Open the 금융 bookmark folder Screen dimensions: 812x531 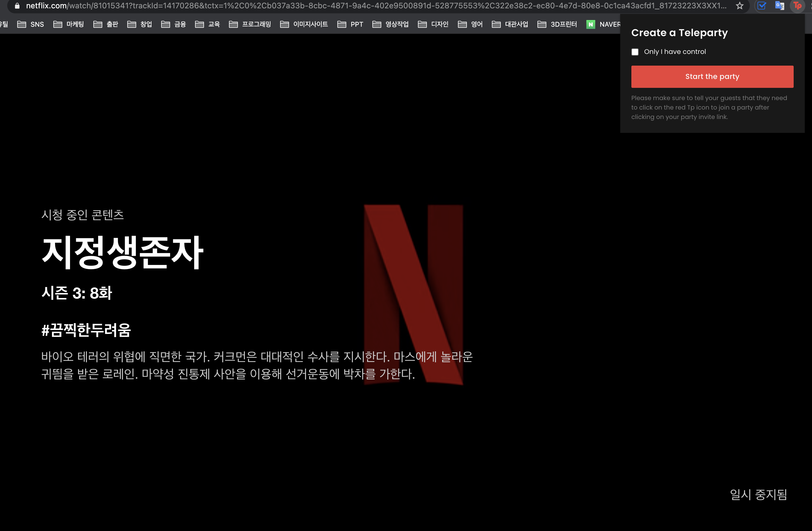point(173,24)
